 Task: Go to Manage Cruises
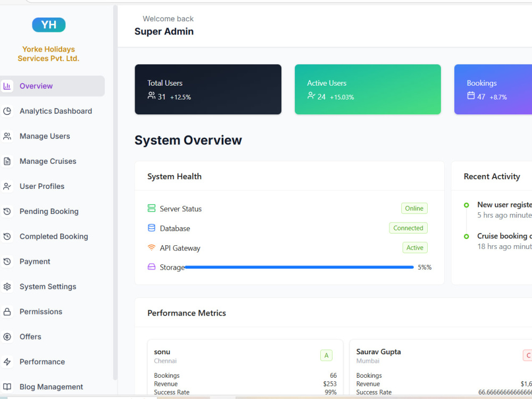pyautogui.click(x=52, y=161)
